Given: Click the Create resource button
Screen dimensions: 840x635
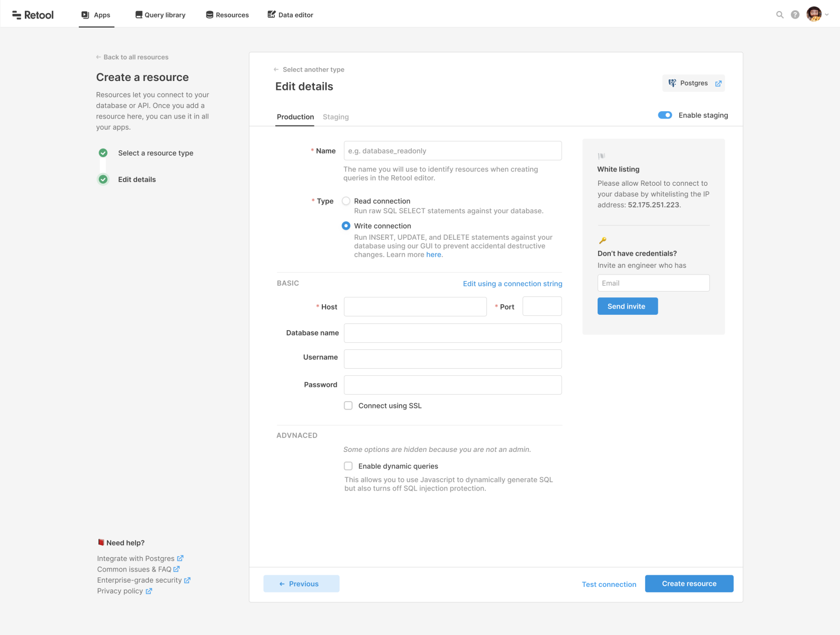Looking at the screenshot, I should click(689, 584).
